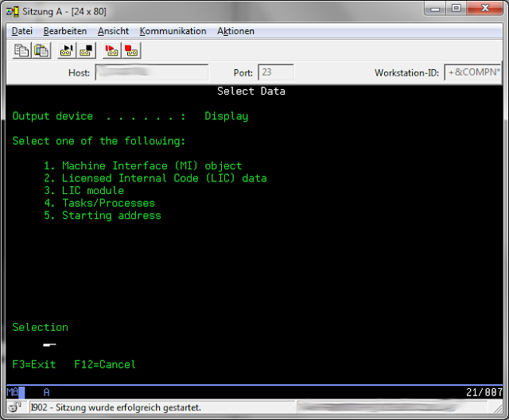Click the Port field showing 23
Image resolution: width=509 pixels, height=420 pixels.
click(276, 72)
